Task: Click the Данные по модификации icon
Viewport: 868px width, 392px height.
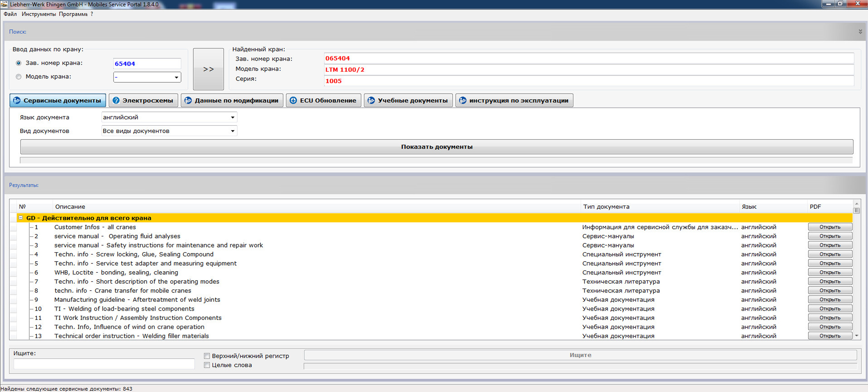Action: (188, 100)
